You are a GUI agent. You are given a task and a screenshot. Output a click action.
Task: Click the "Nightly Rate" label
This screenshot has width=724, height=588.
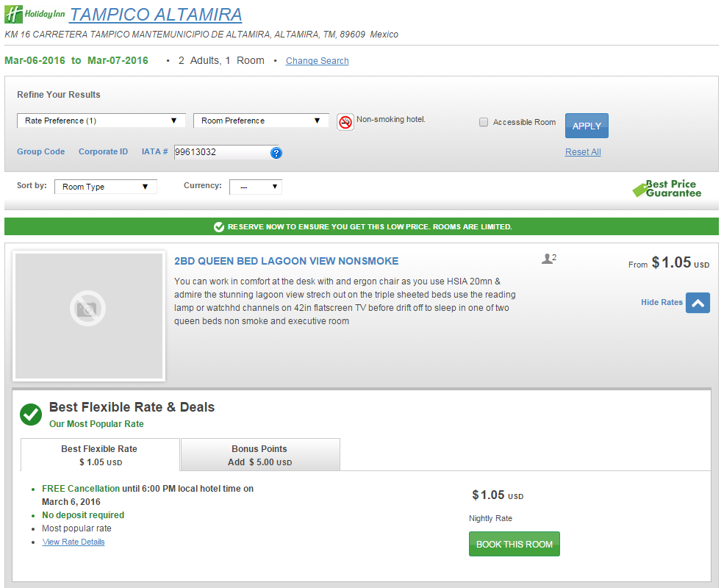point(490,518)
